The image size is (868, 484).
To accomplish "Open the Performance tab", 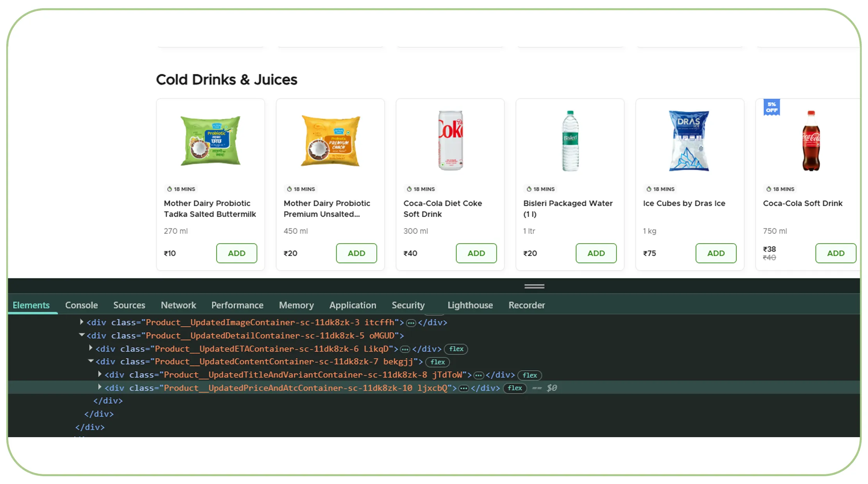I will (x=237, y=305).
